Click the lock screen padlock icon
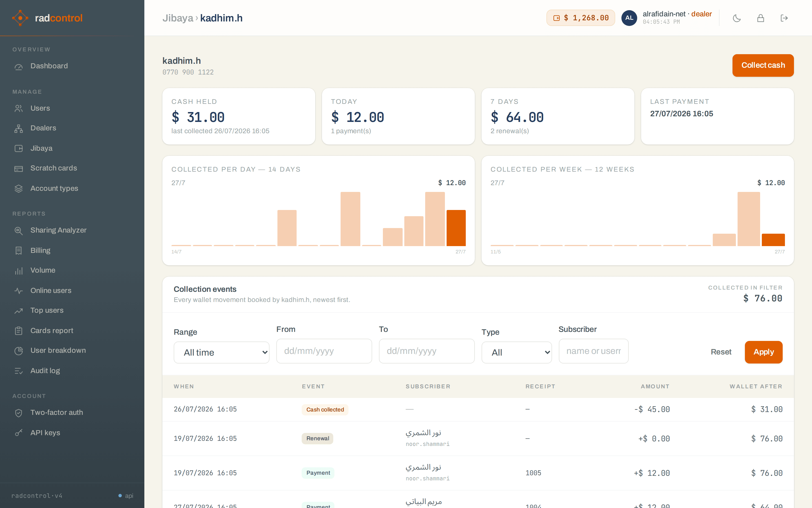Screen dimensions: 812x508 tap(761, 18)
